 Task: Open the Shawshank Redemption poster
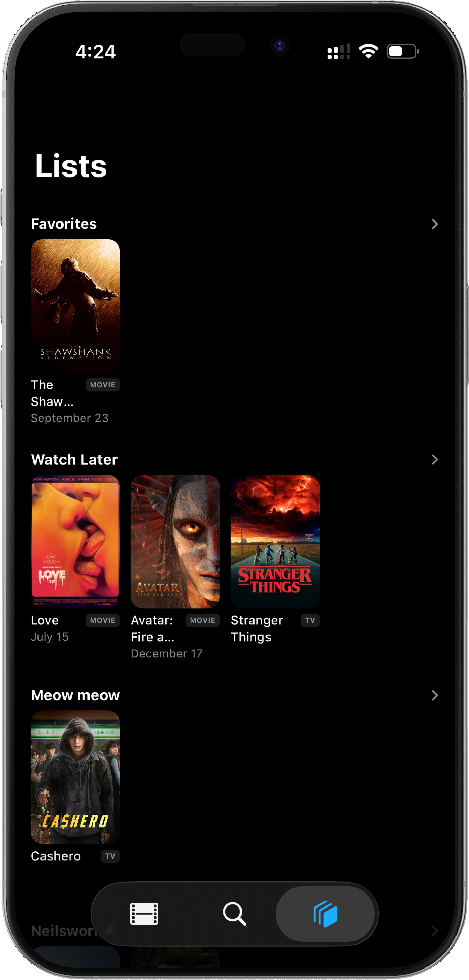click(75, 305)
